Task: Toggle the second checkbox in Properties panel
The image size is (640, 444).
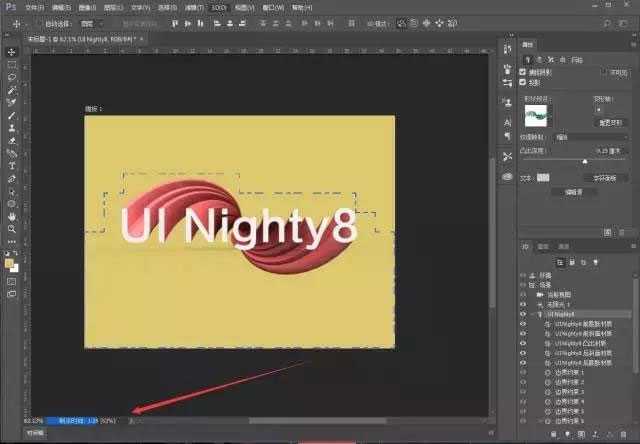Action: [522, 82]
